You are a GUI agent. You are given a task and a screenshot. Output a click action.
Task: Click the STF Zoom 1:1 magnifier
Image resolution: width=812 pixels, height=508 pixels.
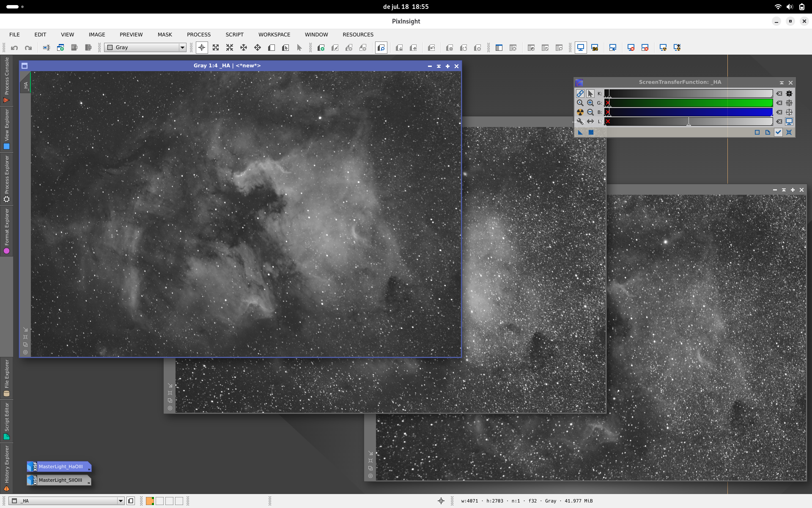click(x=580, y=103)
